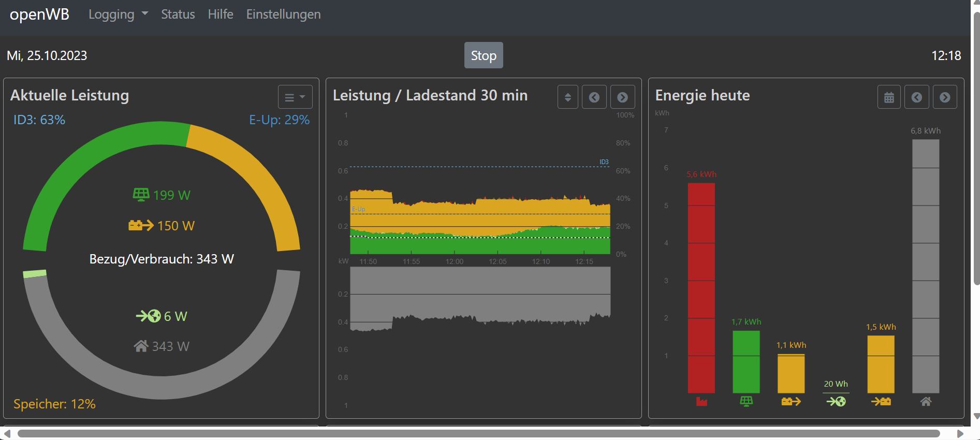Click the grid export globe icon under 20 Wh
The height and width of the screenshot is (440, 980).
pyautogui.click(x=836, y=401)
